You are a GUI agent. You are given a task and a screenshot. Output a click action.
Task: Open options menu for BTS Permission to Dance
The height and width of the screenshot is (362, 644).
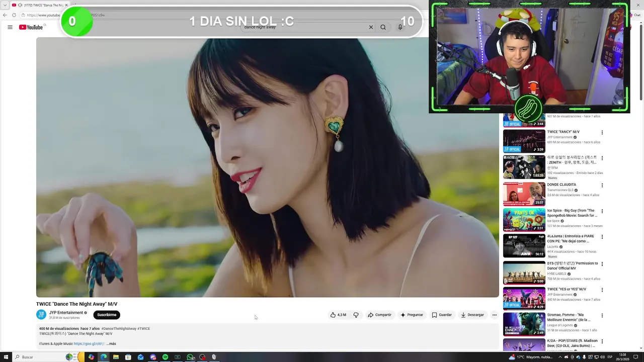tap(602, 263)
